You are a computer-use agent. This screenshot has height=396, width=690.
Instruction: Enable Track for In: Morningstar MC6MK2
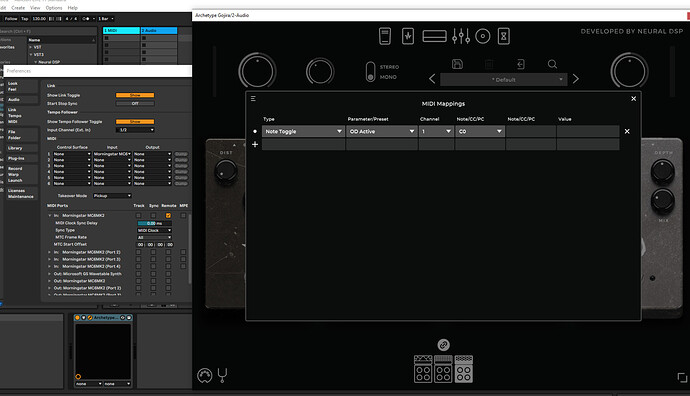139,216
